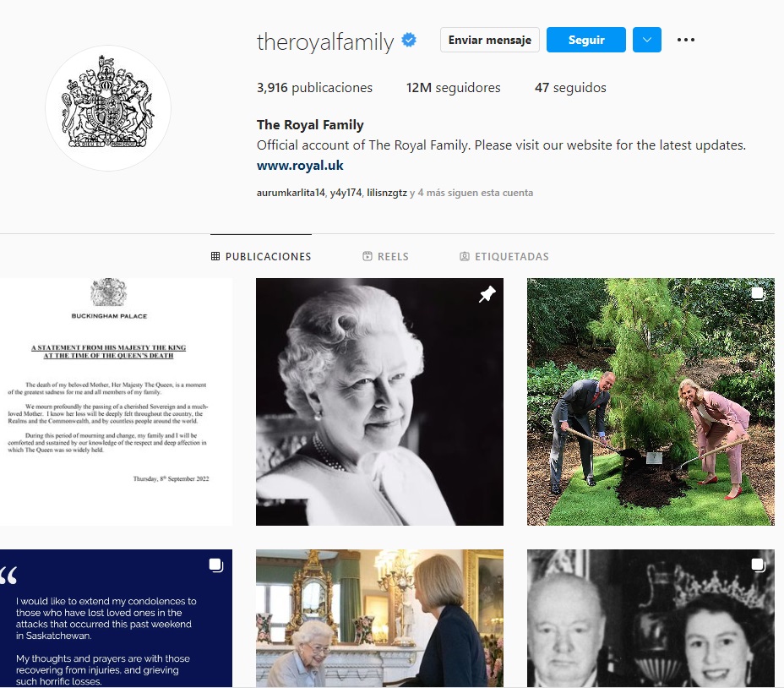View the 47 seguidos list
This screenshot has width=784, height=688.
(x=570, y=88)
